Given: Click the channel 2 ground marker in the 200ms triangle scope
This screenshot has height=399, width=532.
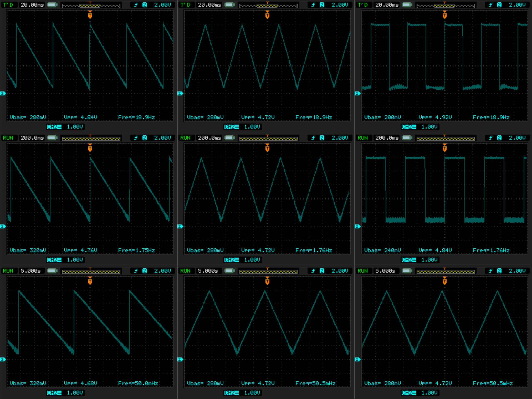Looking at the screenshot, I should tap(180, 226).
